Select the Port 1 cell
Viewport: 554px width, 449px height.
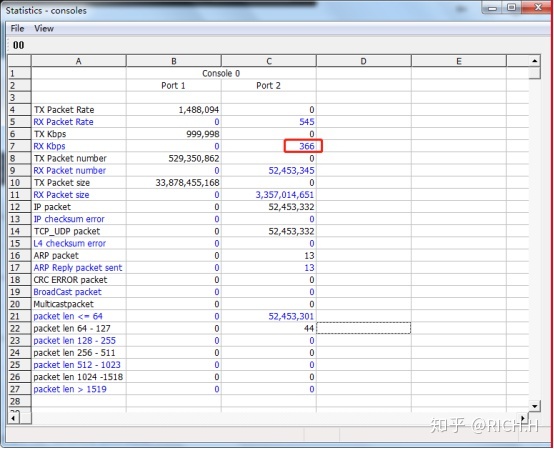[x=173, y=85]
